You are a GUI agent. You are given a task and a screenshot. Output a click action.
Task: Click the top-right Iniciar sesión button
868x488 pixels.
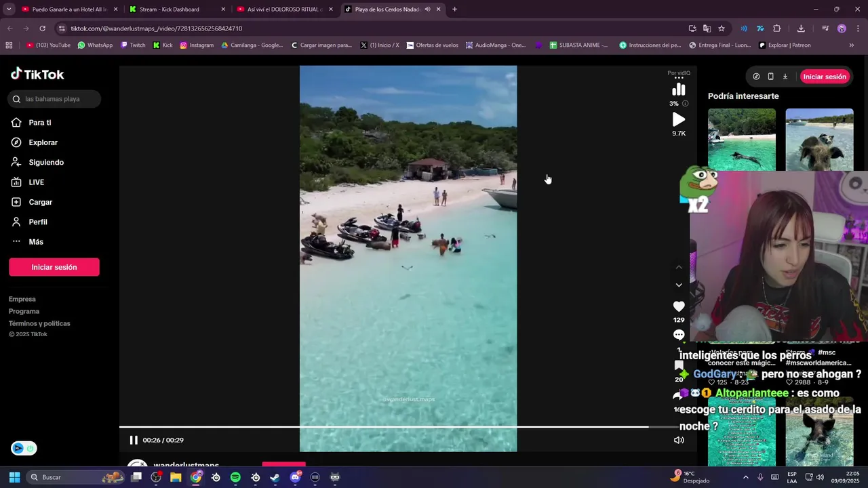pyautogui.click(x=825, y=77)
